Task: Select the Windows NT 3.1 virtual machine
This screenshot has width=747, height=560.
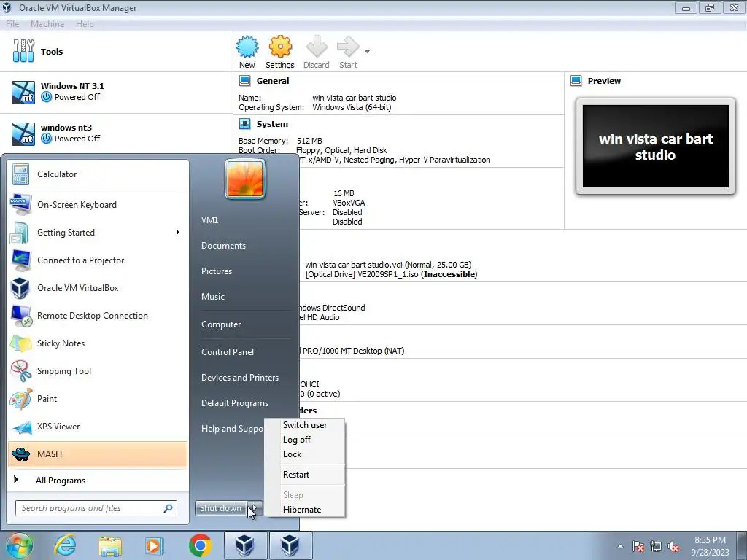Action: click(x=116, y=92)
